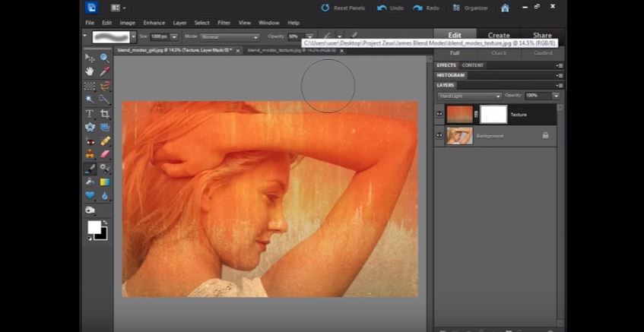644x332 pixels.
Task: Activate the Brush tool in toolbox
Action: [x=90, y=169]
